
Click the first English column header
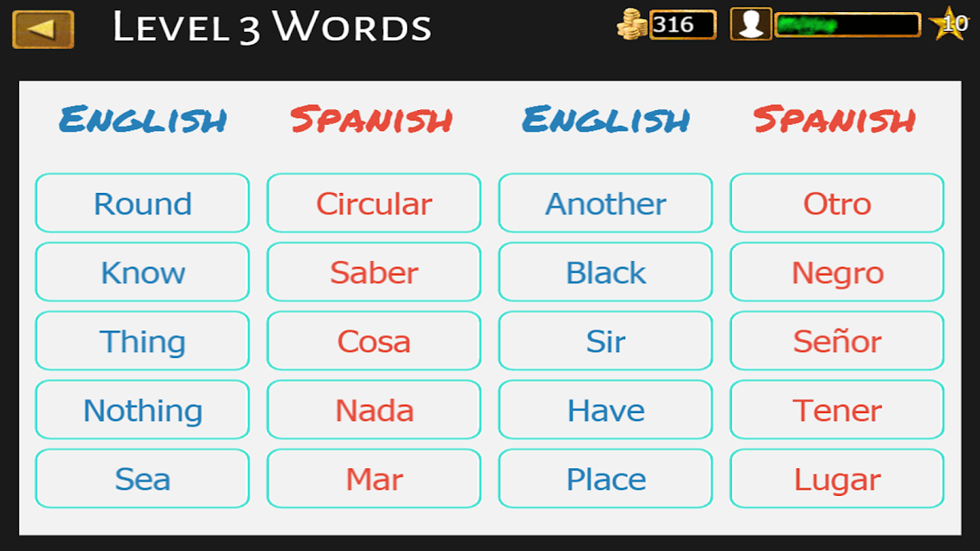pos(142,120)
